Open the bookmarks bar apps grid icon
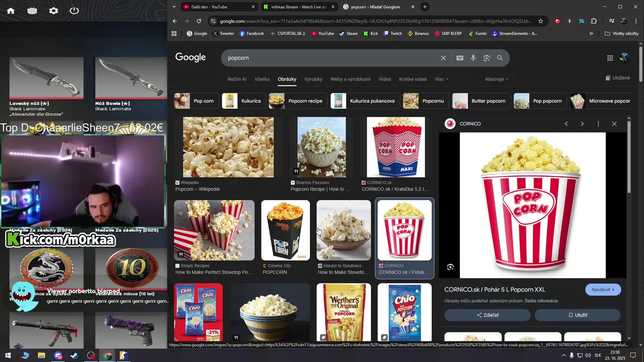Image resolution: width=644 pixels, height=362 pixels. (x=174, y=34)
